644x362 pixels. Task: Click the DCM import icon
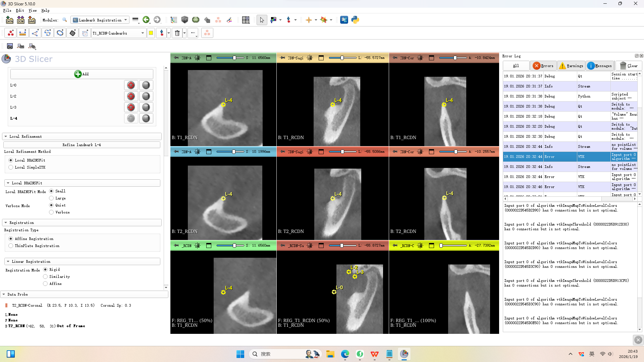[20, 20]
